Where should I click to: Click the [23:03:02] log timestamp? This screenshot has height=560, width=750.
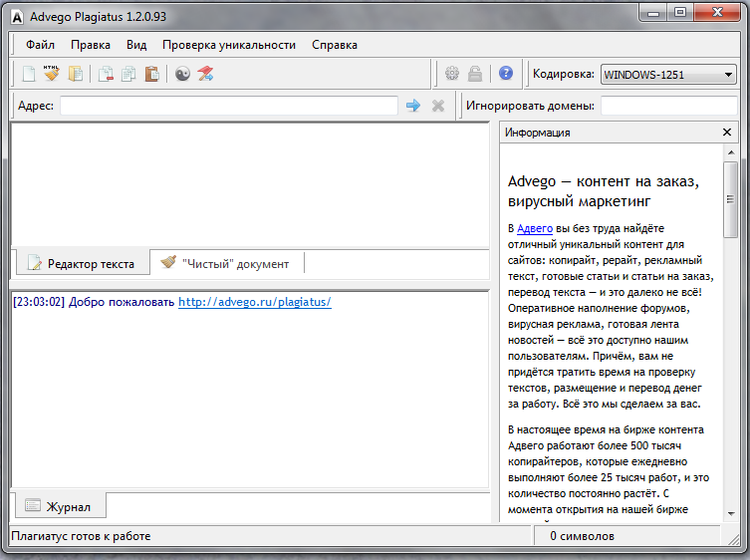pos(38,302)
